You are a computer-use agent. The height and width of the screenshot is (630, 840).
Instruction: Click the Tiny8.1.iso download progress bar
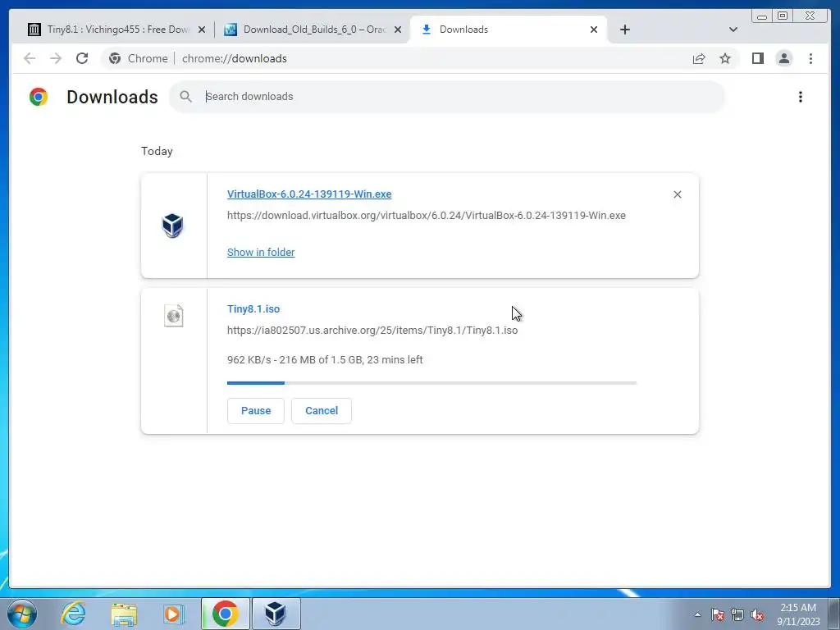click(431, 383)
